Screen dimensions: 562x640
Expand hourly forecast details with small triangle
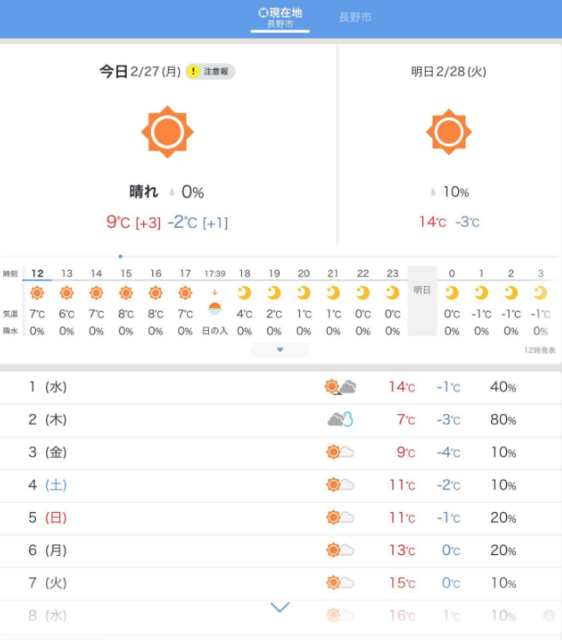coord(280,350)
